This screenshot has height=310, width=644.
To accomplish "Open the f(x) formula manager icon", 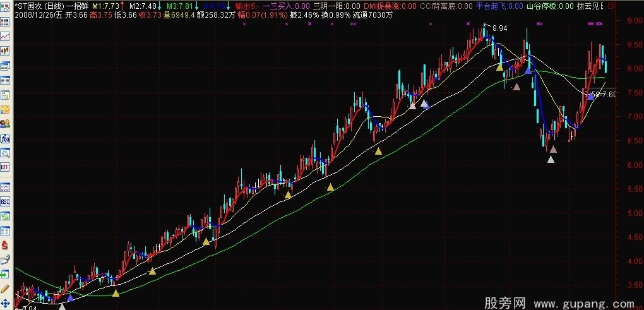I will [x=5, y=138].
